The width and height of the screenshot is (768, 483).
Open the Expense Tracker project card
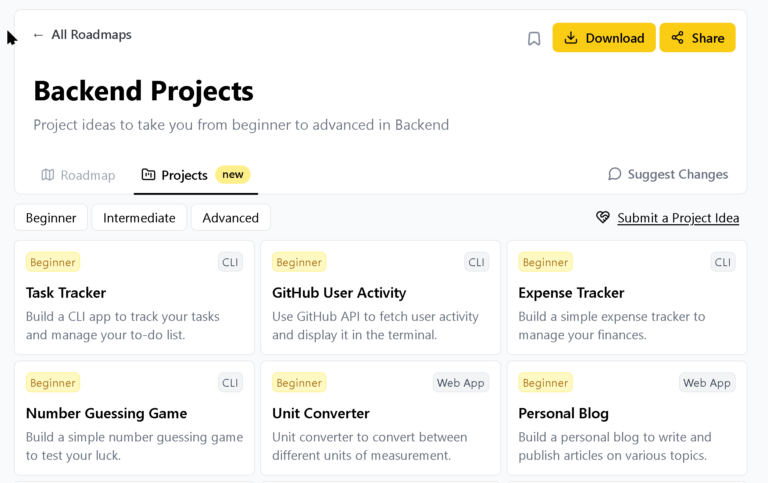[626, 297]
